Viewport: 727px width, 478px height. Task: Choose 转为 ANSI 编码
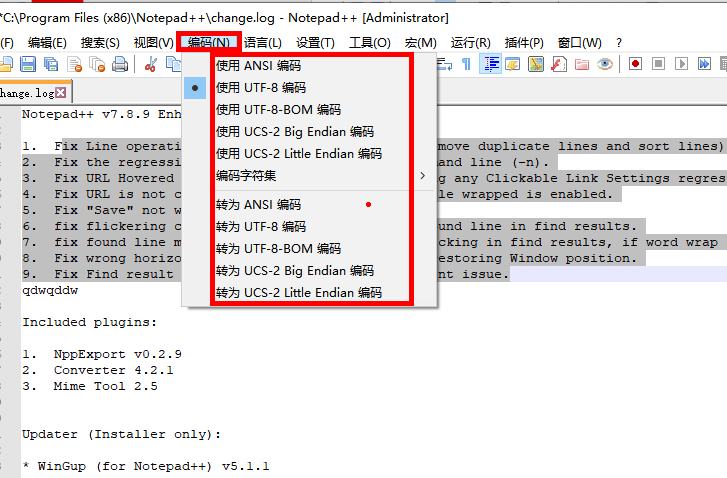[x=310, y=204]
